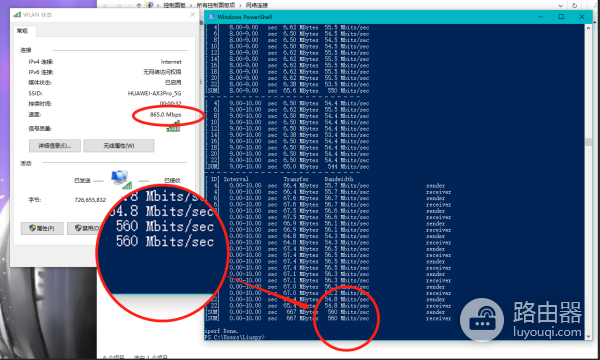The image size is (600, 360).
Task: Close the WLAN status dialog
Action: pos(192,15)
